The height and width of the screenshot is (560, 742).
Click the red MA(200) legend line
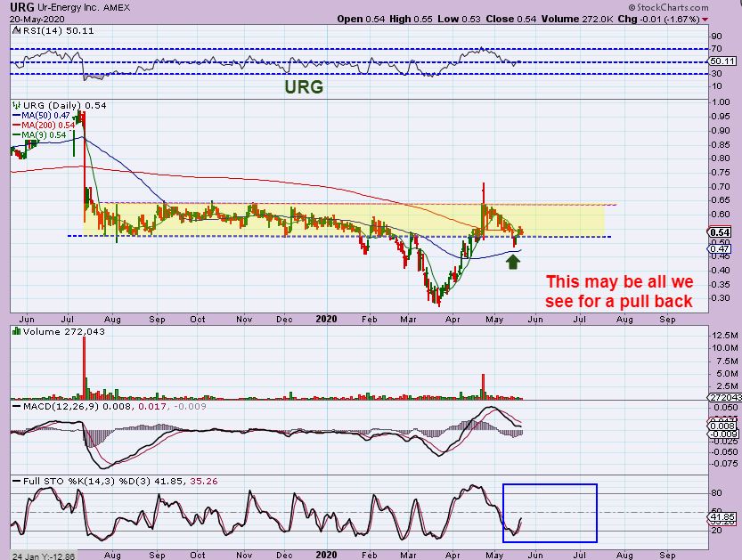(x=17, y=126)
